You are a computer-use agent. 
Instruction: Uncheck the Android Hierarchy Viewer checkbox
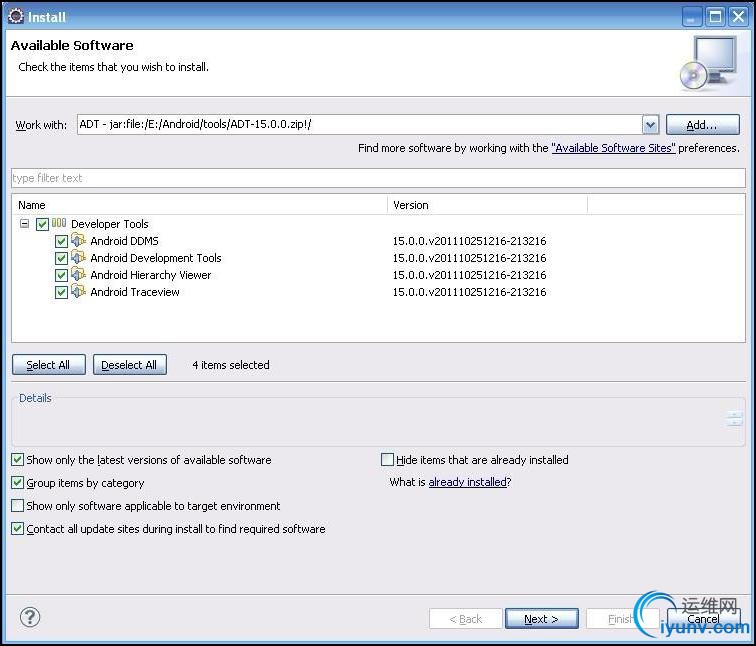61,275
